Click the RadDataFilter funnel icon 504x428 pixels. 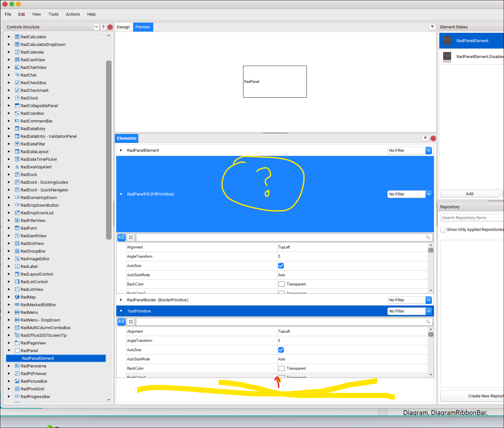17,144
